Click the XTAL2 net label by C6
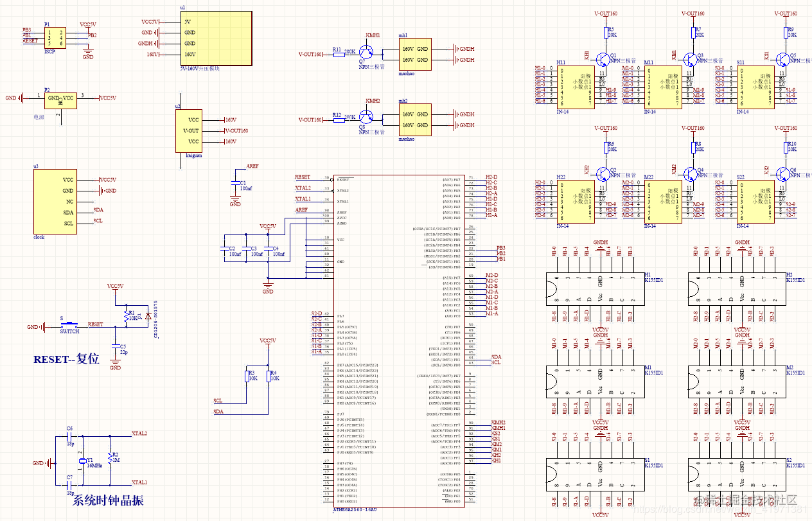 pos(139,434)
